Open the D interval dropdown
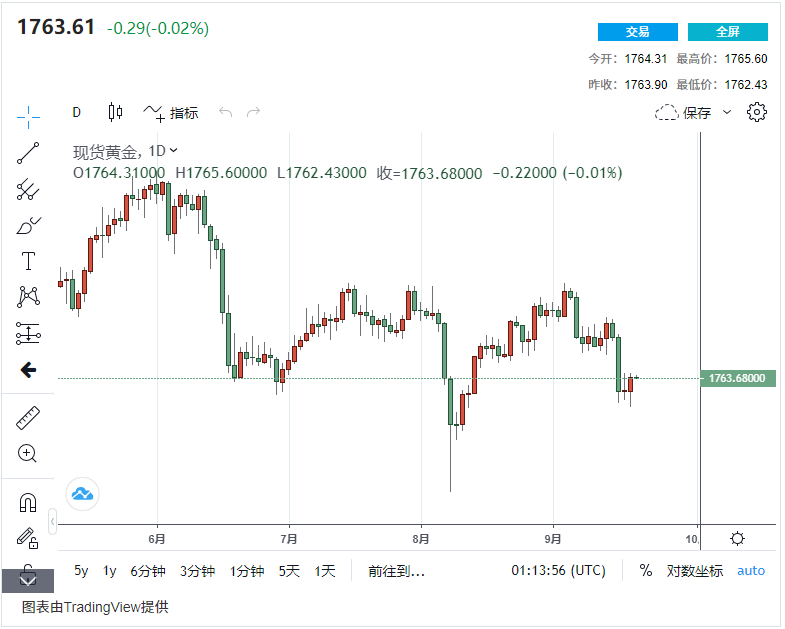785x629 pixels. click(76, 113)
